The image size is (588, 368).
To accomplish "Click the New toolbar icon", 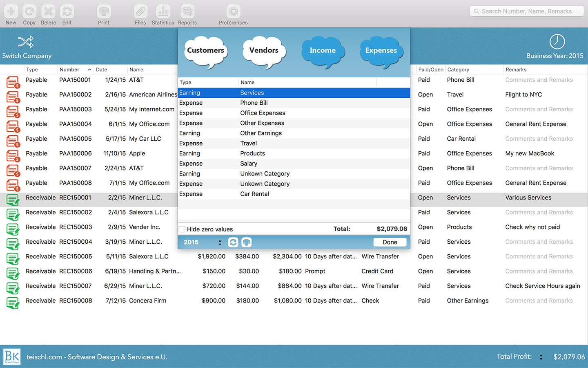I will click(x=11, y=11).
